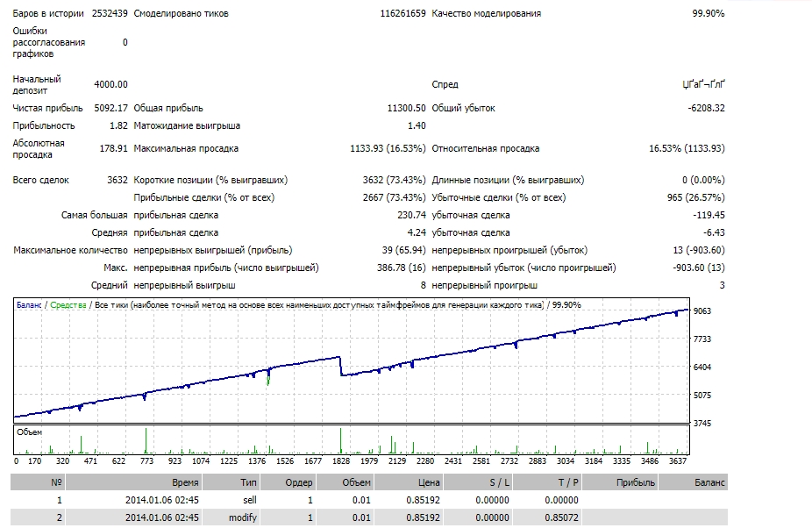Click the 1828 tick on chart x-axis
This screenshot has height=528, width=812.
(341, 461)
